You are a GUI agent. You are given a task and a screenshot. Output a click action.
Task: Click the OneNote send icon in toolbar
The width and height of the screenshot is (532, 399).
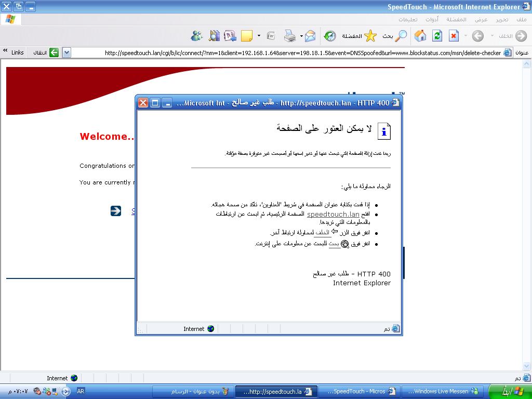(x=230, y=36)
